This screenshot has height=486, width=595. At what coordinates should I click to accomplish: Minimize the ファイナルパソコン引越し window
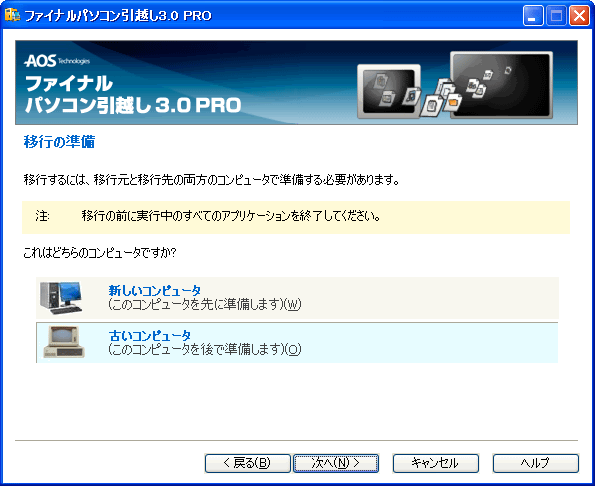533,16
